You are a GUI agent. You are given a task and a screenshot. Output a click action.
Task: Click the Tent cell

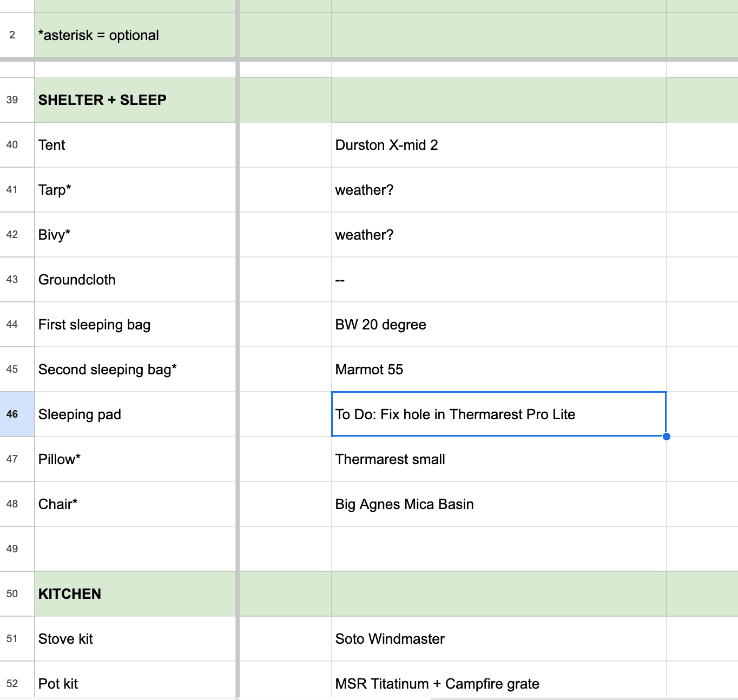click(135, 145)
